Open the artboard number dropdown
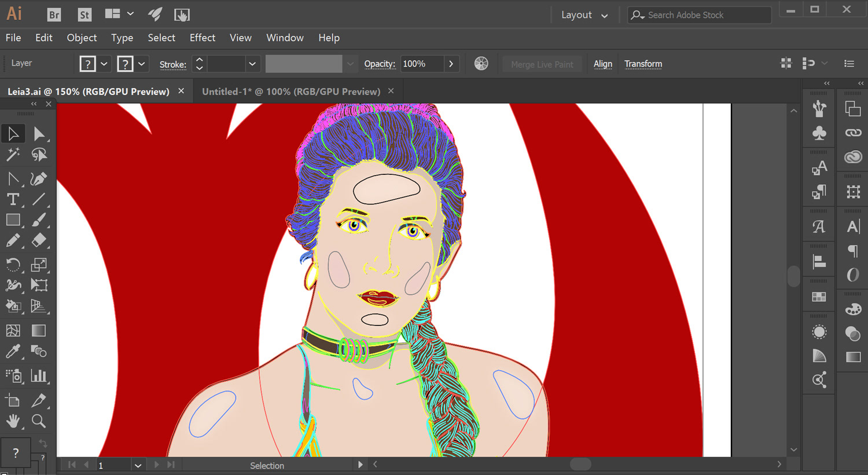Viewport: 868px width, 475px height. coord(138,465)
